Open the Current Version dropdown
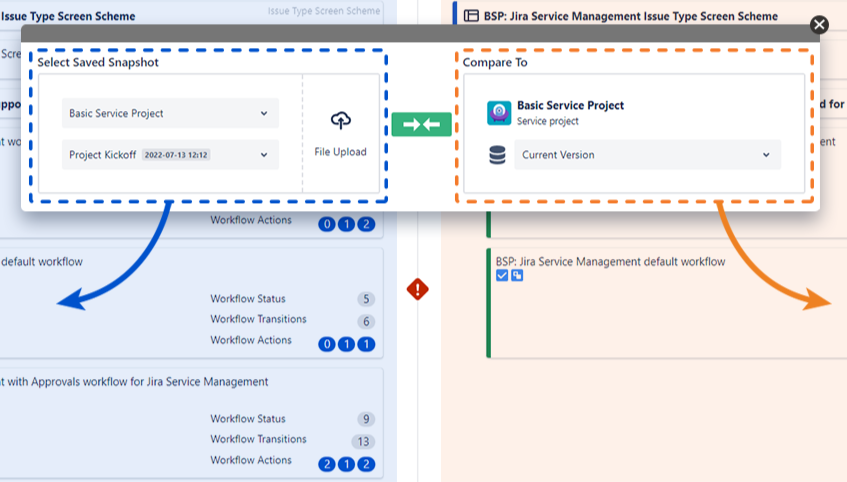The height and width of the screenshot is (482, 847). (647, 155)
